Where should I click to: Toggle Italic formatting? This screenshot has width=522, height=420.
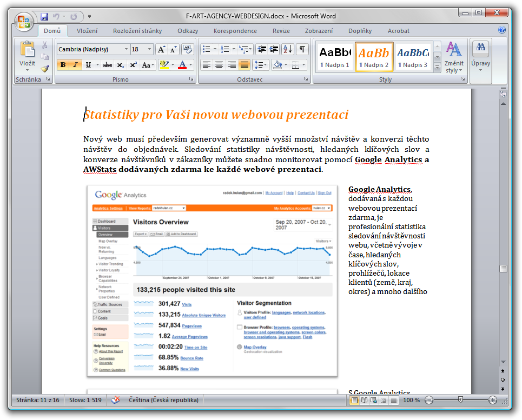pyautogui.click(x=76, y=65)
